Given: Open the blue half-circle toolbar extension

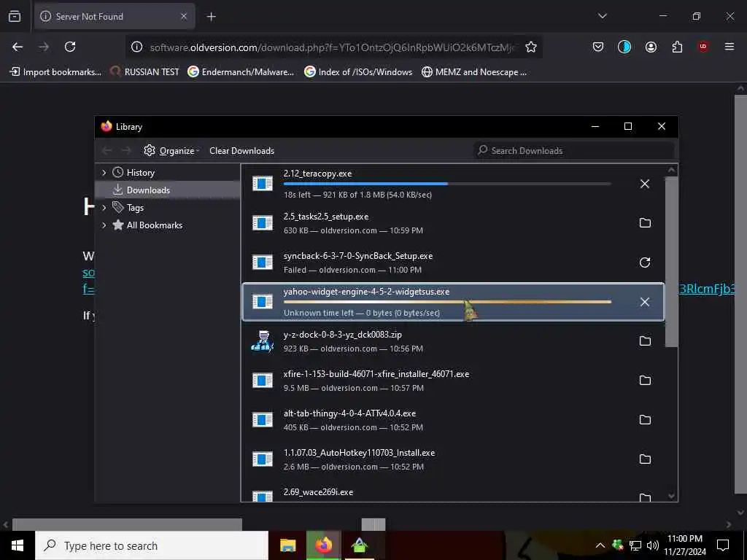Looking at the screenshot, I should [x=624, y=47].
